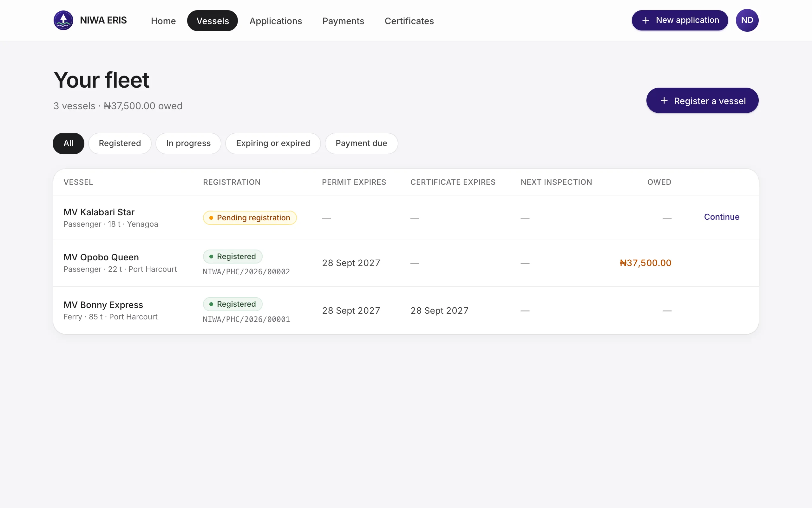This screenshot has height=508, width=812.
Task: Click the plus icon in New application
Action: pyautogui.click(x=645, y=21)
